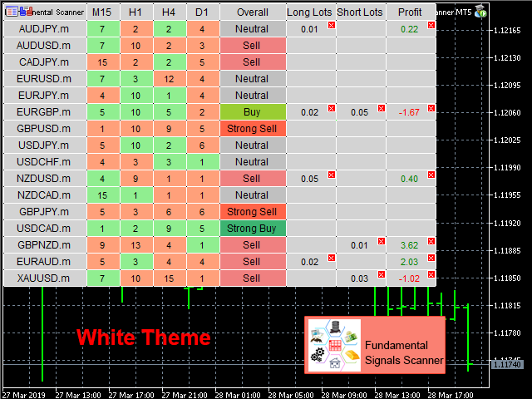
Task: Close AUDJPY.m profit row via red X
Action: [x=431, y=25]
